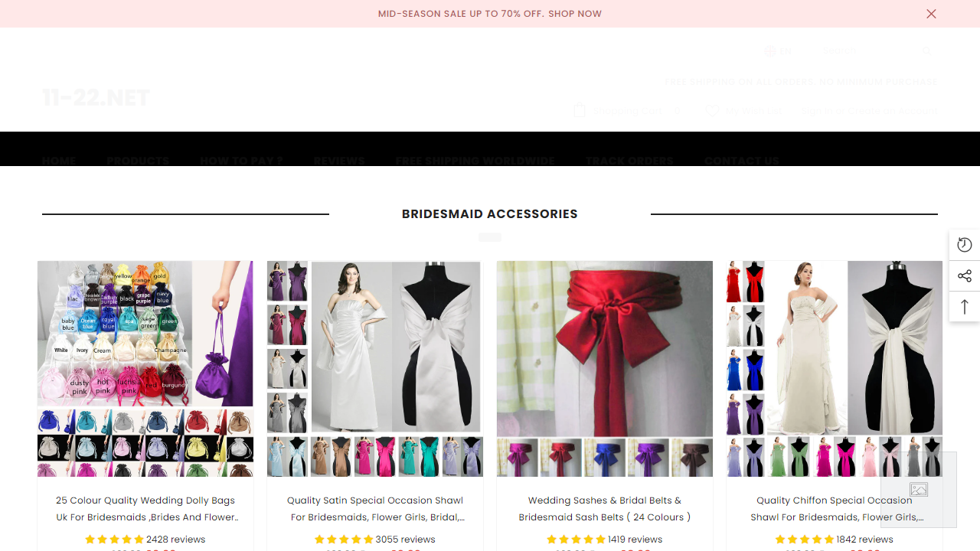View the 1419 reviews for bridal belts
980x551 pixels.
(635, 540)
